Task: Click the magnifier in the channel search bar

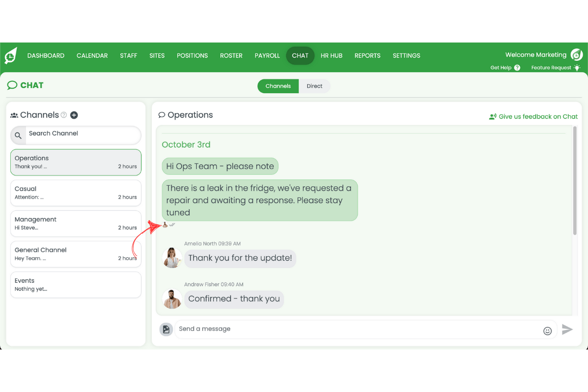Action: [x=18, y=135]
